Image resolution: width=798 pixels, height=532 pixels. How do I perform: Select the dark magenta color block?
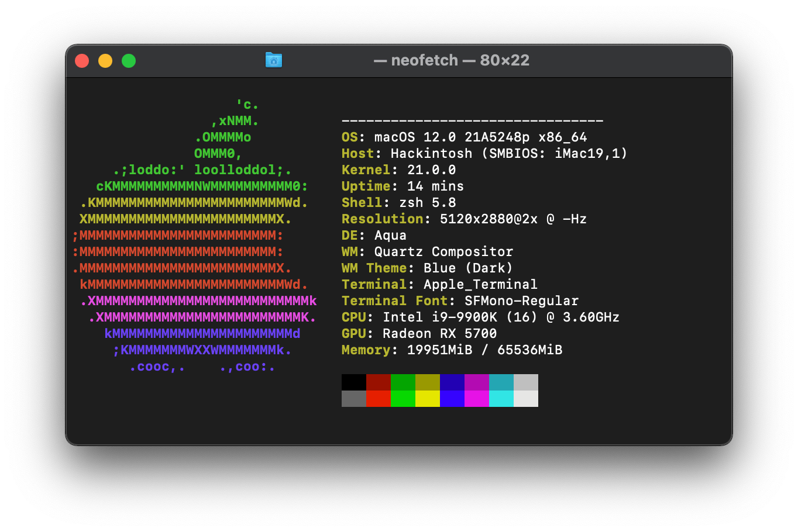coord(477,382)
